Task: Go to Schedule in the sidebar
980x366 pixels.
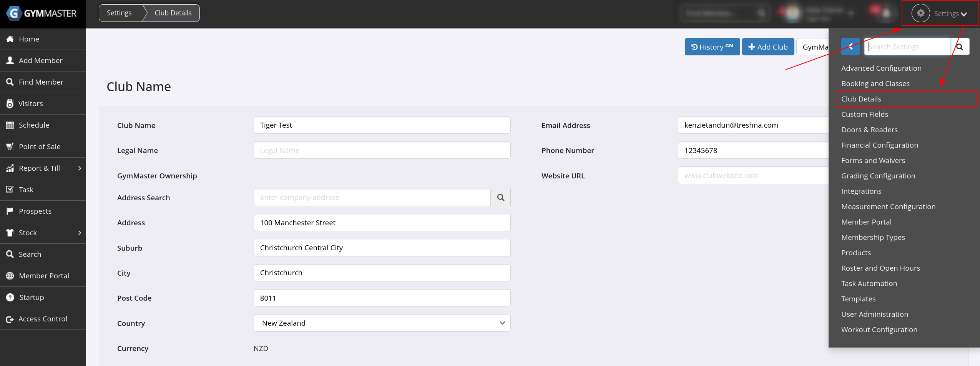Action: click(34, 125)
